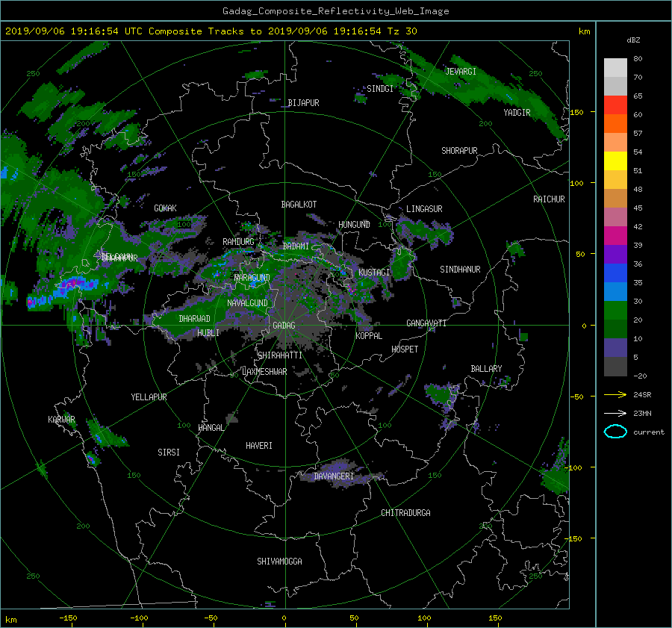This screenshot has height=628, width=672.
Task: Select the KARWAR label
Action: tap(61, 420)
